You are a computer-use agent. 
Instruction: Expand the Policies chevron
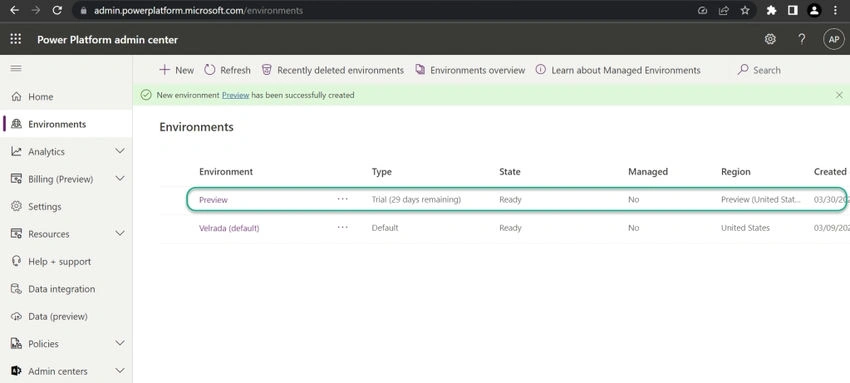click(120, 343)
